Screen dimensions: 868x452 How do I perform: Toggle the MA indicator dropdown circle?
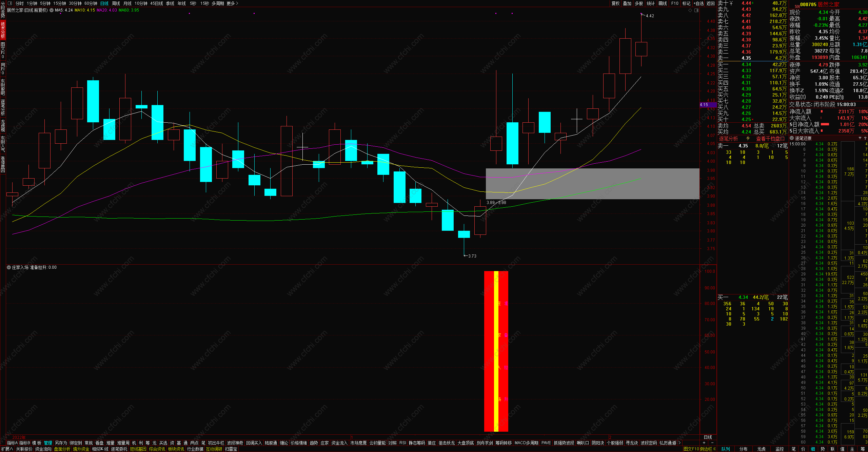point(52,10)
